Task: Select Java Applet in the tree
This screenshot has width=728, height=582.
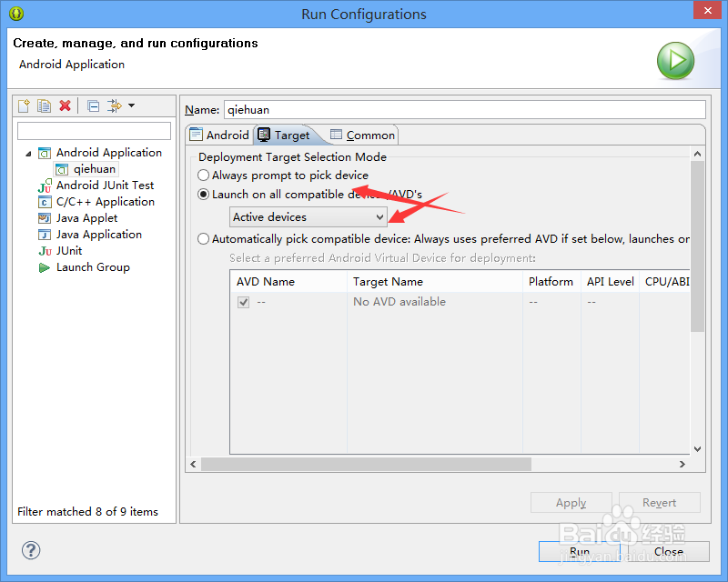Action: [x=86, y=218]
